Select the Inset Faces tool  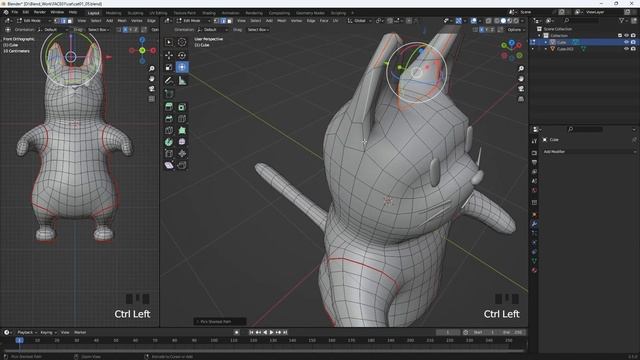(x=182, y=107)
